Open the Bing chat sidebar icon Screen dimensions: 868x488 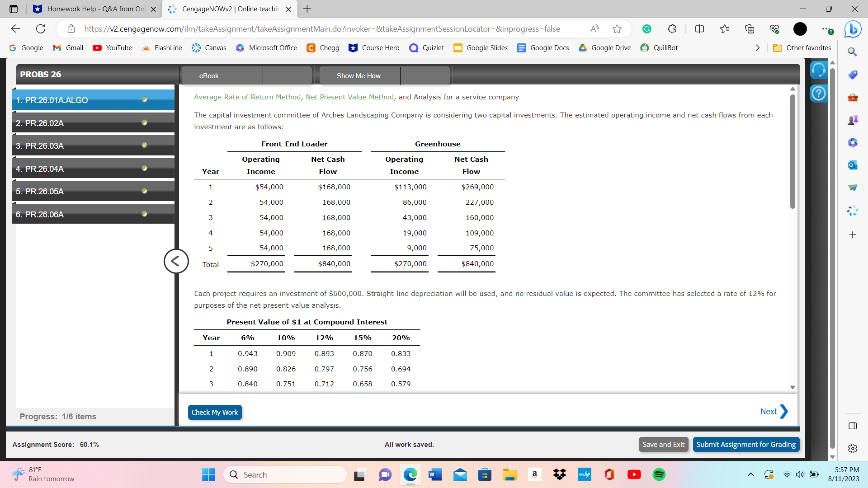[853, 29]
